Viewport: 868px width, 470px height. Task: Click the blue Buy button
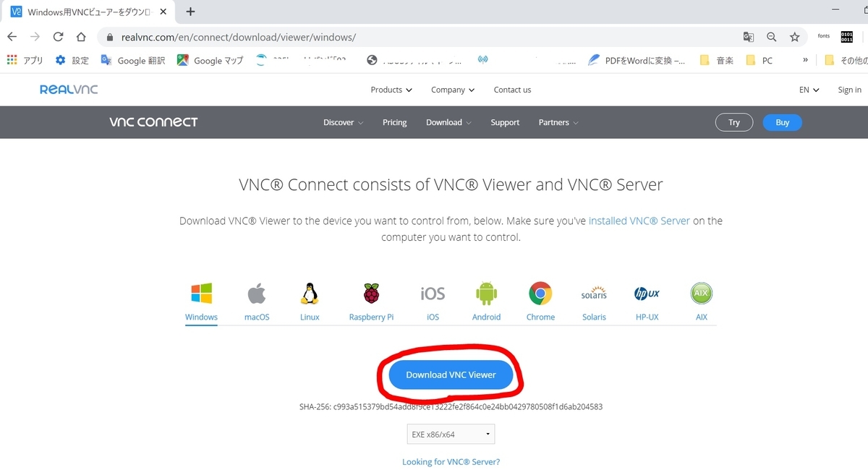(x=782, y=122)
